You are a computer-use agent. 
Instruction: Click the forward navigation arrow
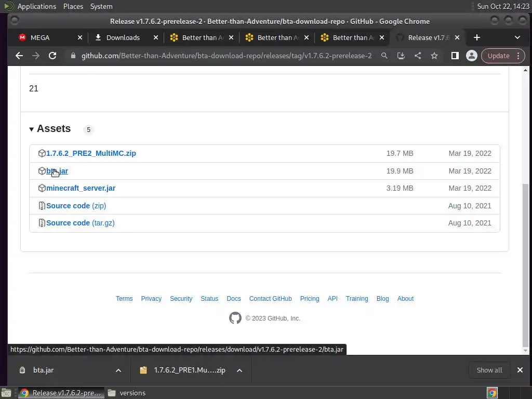36,56
